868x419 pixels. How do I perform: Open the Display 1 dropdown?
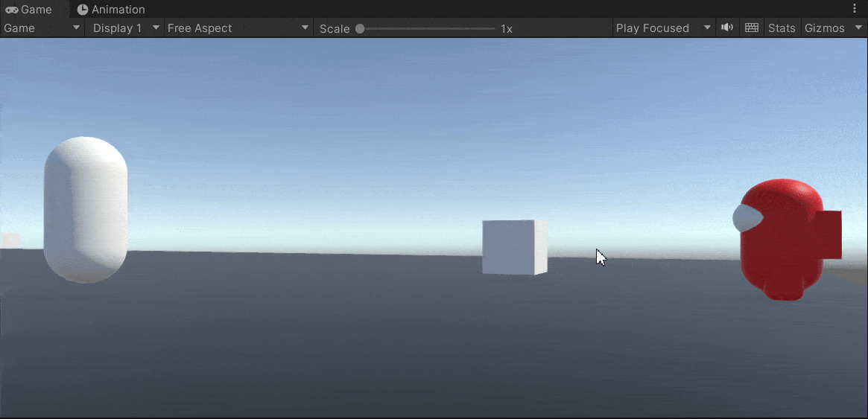(125, 28)
